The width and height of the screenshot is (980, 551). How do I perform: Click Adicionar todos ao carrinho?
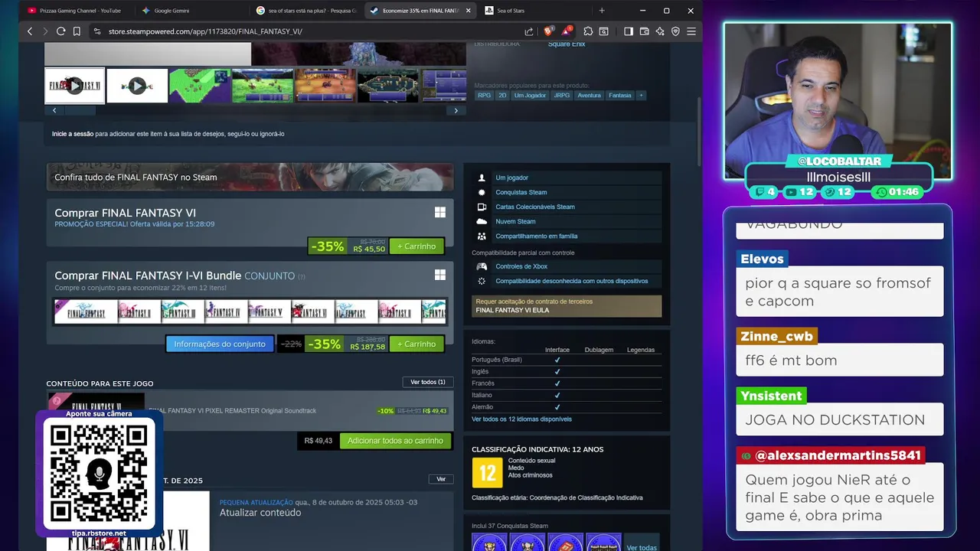[x=395, y=441]
